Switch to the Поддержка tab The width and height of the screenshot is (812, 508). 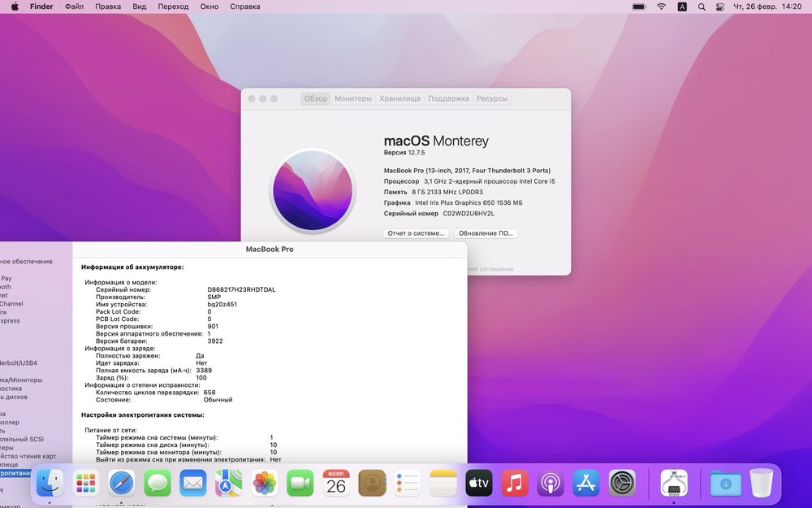pos(448,98)
